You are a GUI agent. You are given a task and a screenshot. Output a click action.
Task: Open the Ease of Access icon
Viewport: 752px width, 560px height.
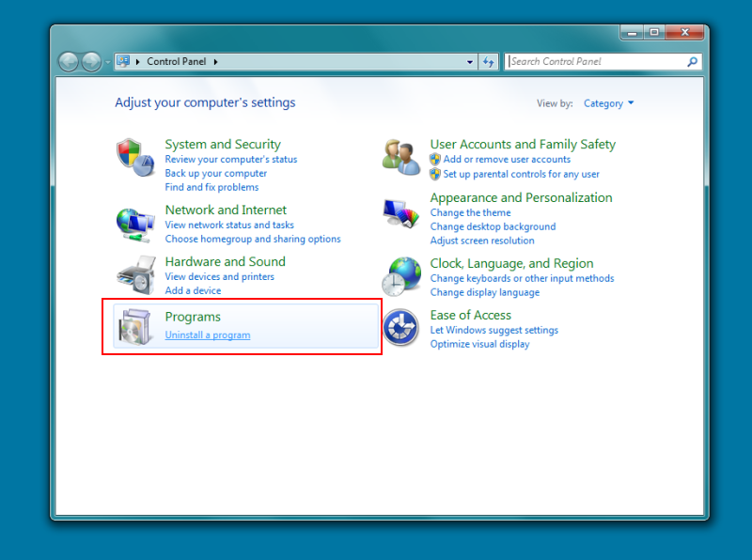[401, 327]
